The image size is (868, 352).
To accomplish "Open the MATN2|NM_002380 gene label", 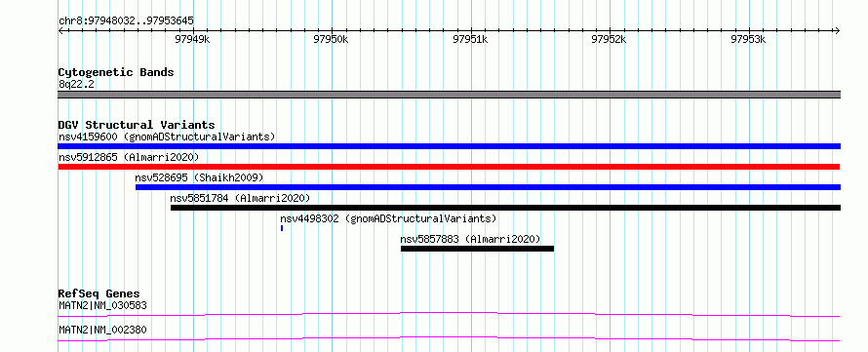I will point(102,330).
